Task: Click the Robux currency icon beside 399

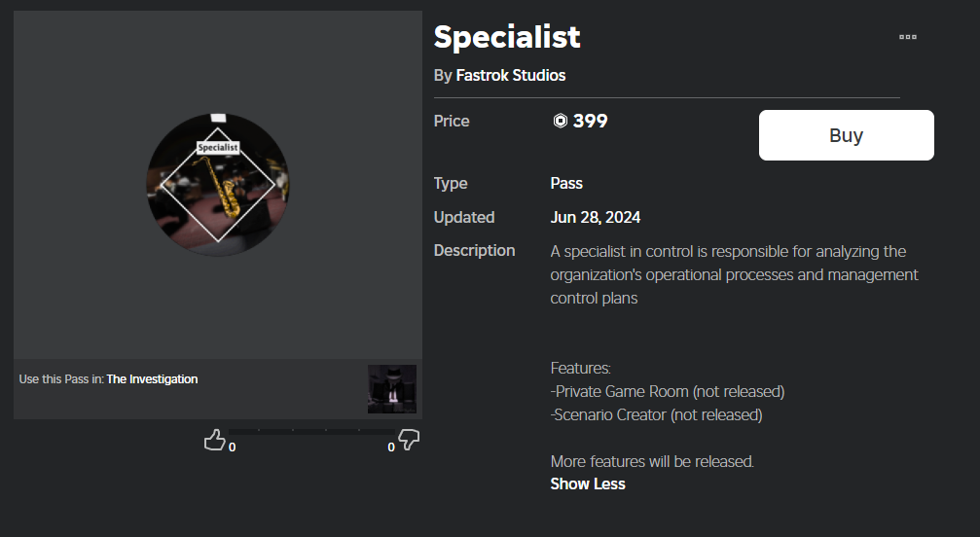Action: (561, 122)
